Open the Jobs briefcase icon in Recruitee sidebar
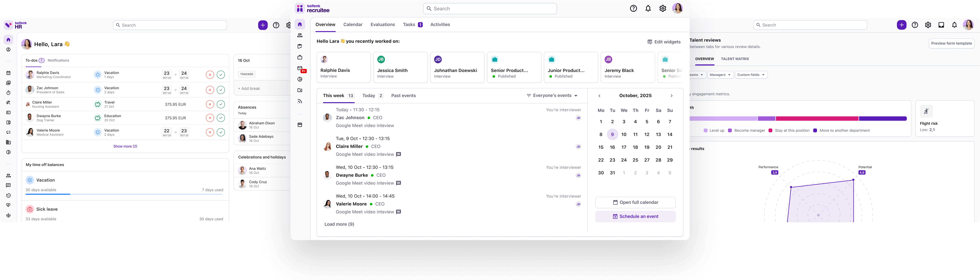The height and width of the screenshot is (280, 980). tap(300, 57)
